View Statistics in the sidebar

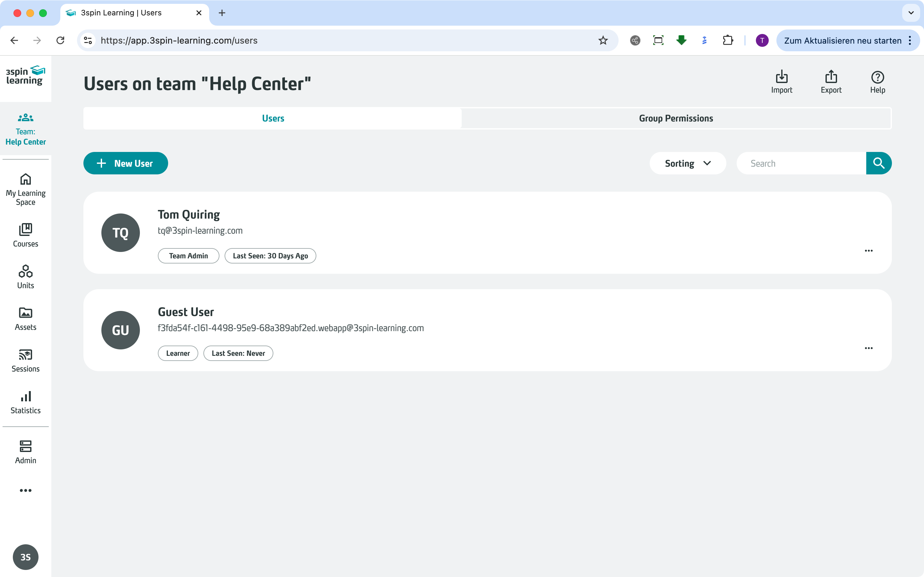[x=26, y=402]
